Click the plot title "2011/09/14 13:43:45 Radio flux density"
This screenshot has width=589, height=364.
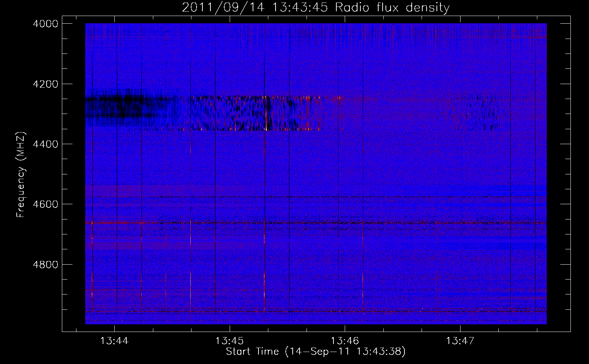[x=316, y=7]
